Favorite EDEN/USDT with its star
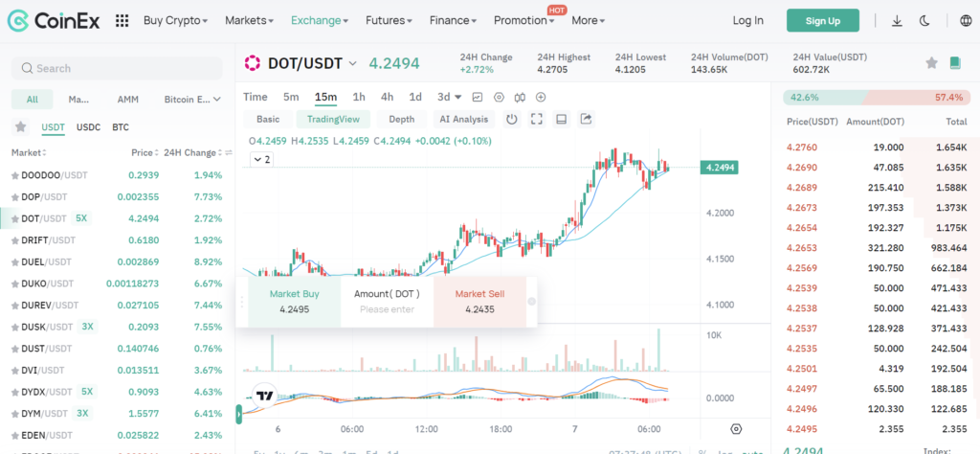This screenshot has width=980, height=454. pos(15,435)
